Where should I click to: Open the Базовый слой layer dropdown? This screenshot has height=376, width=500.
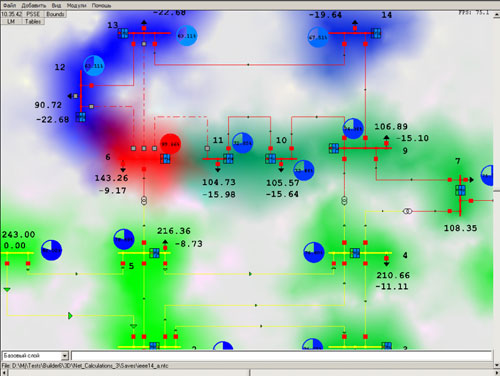coord(35,356)
